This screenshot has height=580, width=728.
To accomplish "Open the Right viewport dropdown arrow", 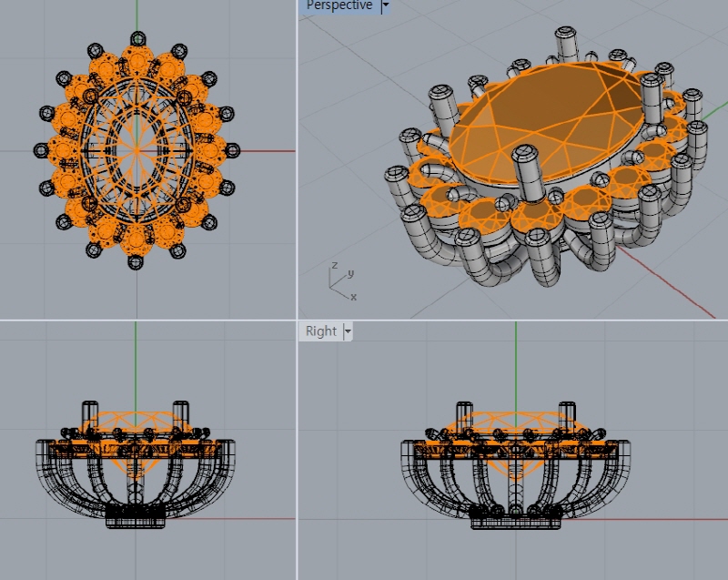I will (x=348, y=331).
